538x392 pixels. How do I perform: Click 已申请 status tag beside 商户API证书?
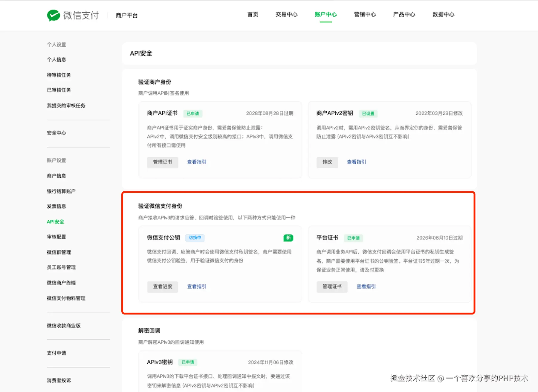pyautogui.click(x=193, y=114)
